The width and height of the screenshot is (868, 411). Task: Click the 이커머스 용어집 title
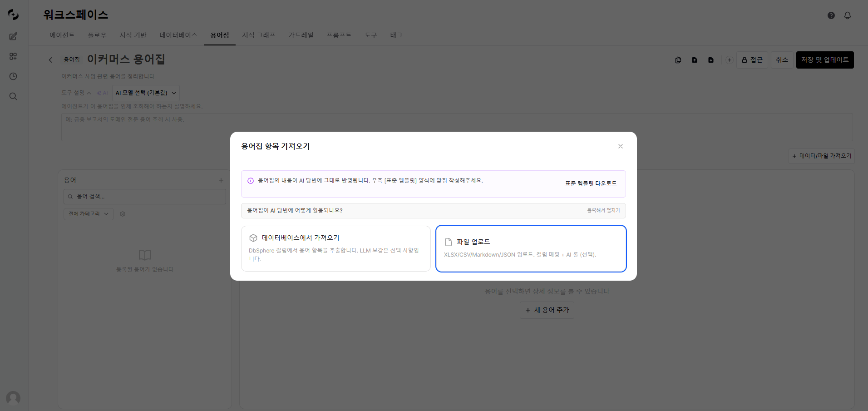126,59
